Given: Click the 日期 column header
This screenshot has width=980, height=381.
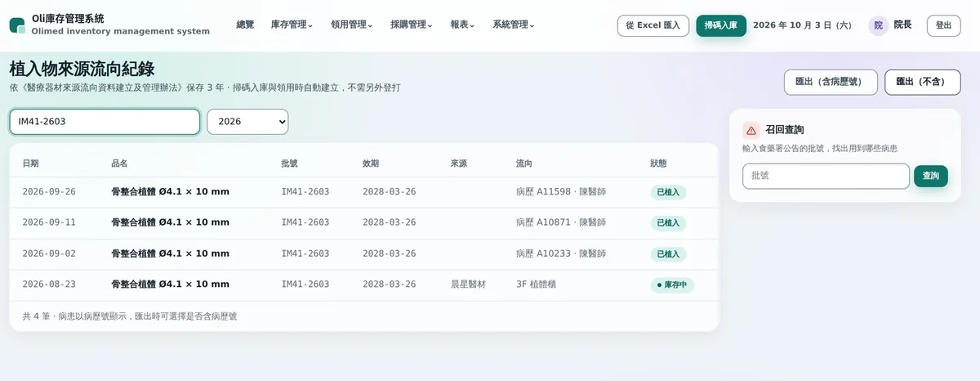Looking at the screenshot, I should (x=30, y=164).
